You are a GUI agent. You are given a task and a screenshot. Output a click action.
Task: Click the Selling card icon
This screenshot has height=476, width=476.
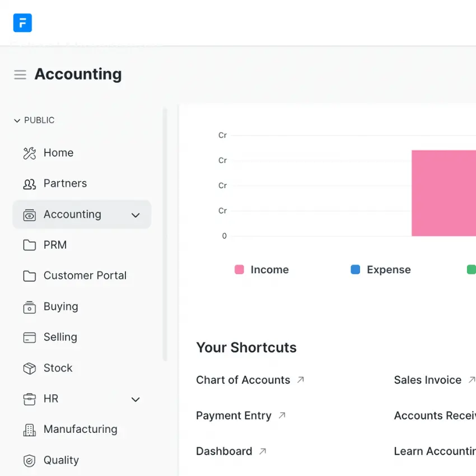click(29, 337)
